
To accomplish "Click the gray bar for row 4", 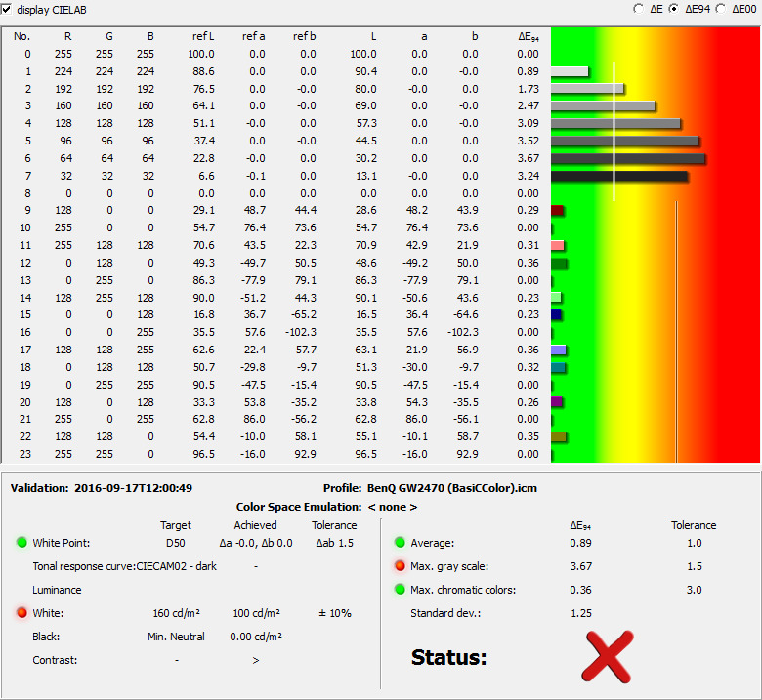I will (x=615, y=123).
